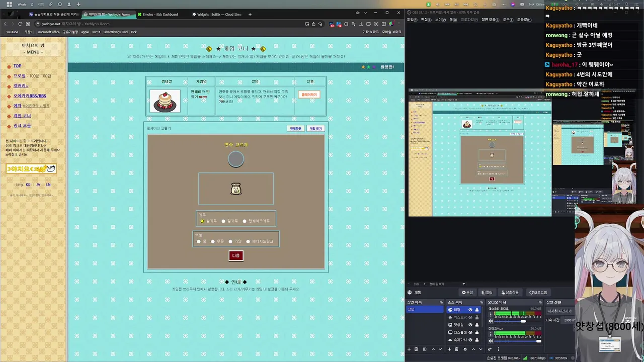Select the 밀가루 flour radio option
644x362 pixels.
pyautogui.click(x=223, y=221)
